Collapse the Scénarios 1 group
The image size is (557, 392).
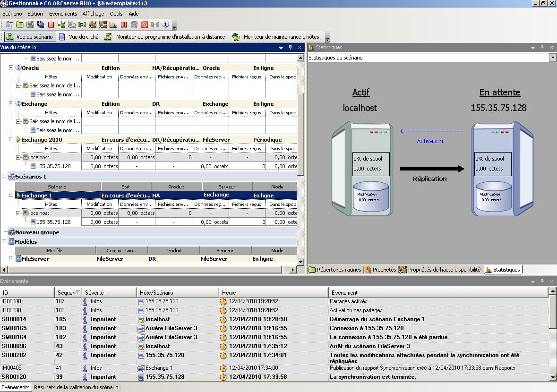pyautogui.click(x=4, y=176)
